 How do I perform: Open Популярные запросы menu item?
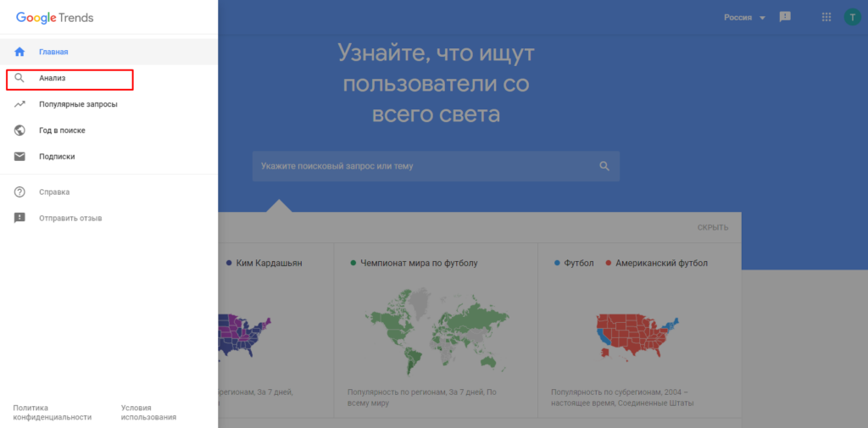pos(78,104)
